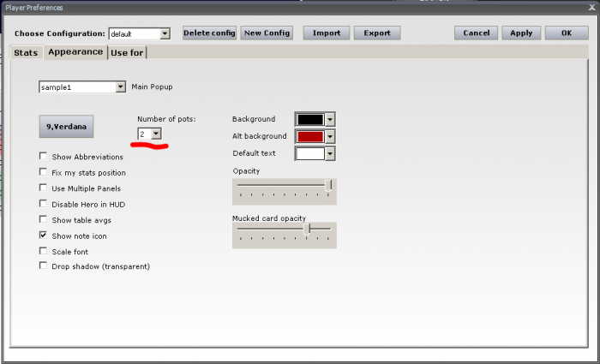Click the Mucked card opacity slider handle
This screenshot has width=600, height=364.
click(x=307, y=230)
